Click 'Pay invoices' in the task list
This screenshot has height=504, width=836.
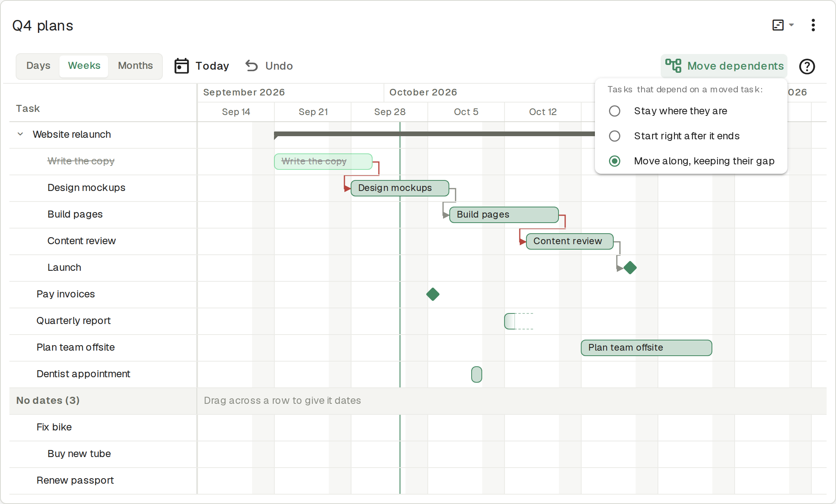pos(66,294)
